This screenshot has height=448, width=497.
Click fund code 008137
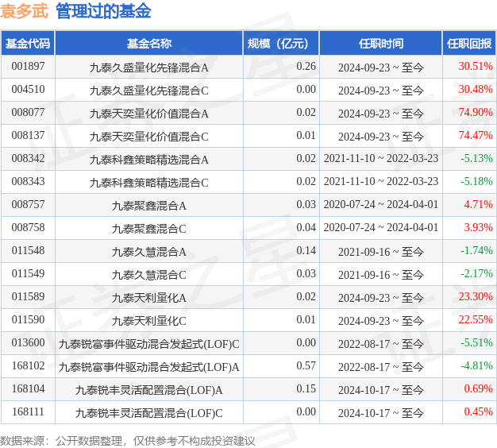coord(28,136)
